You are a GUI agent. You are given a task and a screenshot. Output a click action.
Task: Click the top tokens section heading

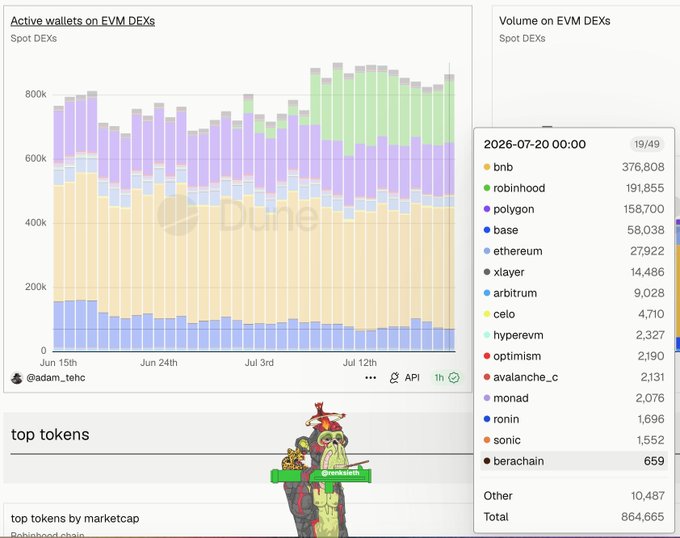(50, 434)
